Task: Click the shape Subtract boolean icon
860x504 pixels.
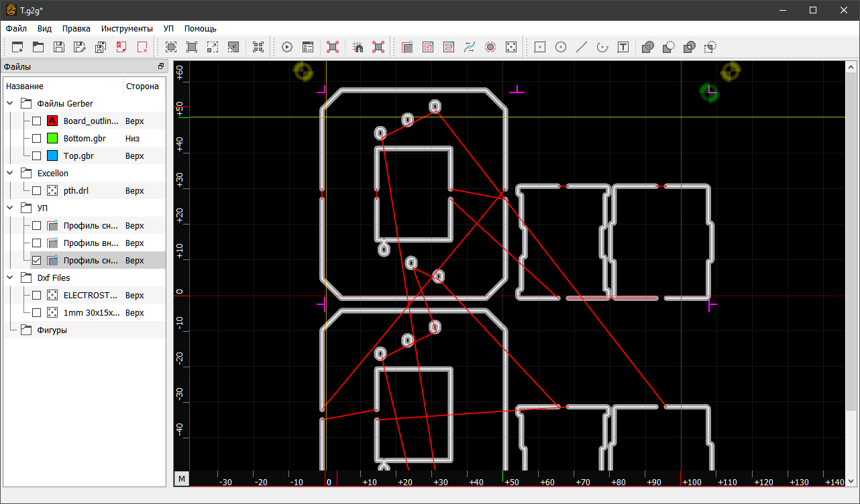Action: (669, 47)
